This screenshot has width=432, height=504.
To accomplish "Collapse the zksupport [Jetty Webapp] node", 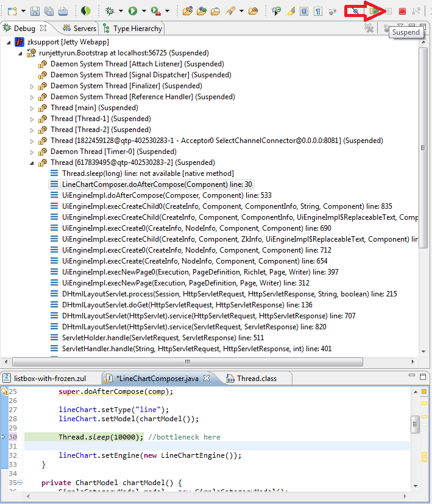I will [x=9, y=42].
